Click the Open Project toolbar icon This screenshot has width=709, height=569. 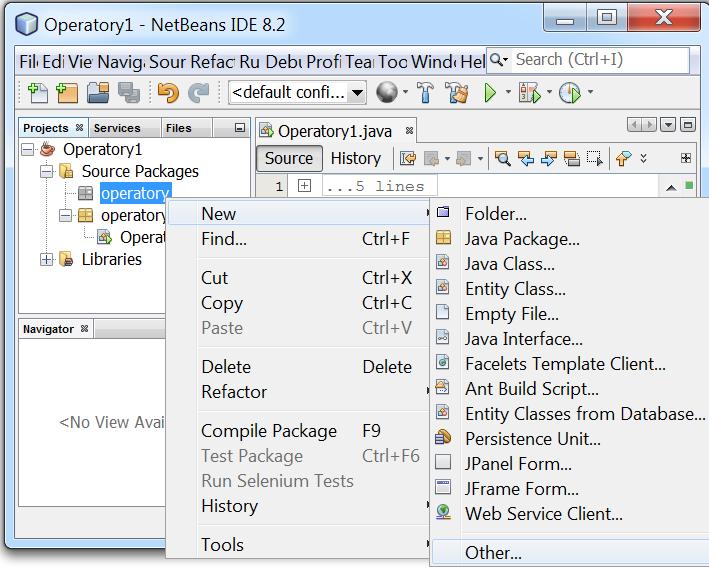(x=98, y=93)
